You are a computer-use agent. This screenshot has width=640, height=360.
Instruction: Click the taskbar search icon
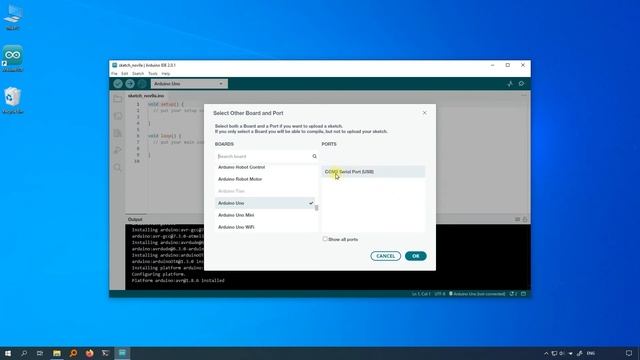point(24,353)
